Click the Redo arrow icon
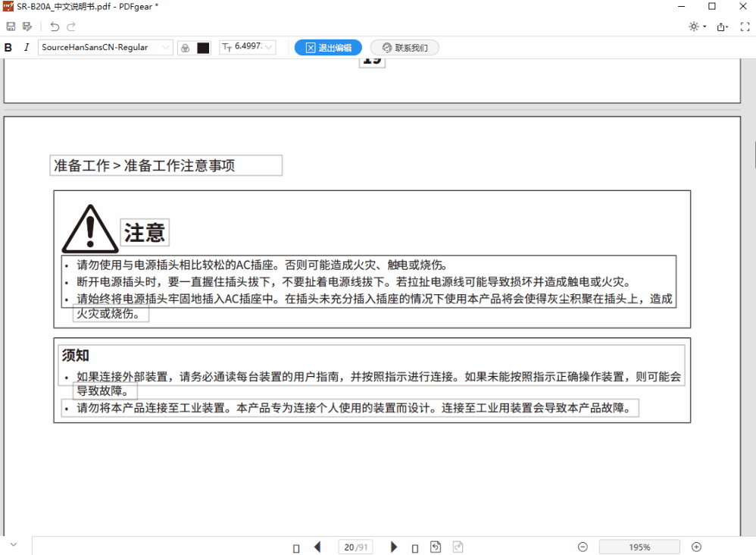756x555 pixels. click(x=71, y=27)
